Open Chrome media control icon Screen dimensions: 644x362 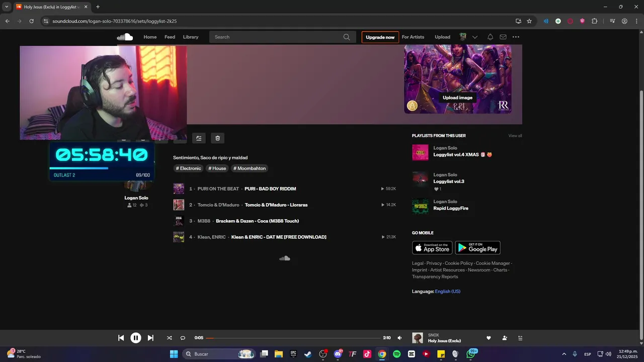click(x=612, y=21)
